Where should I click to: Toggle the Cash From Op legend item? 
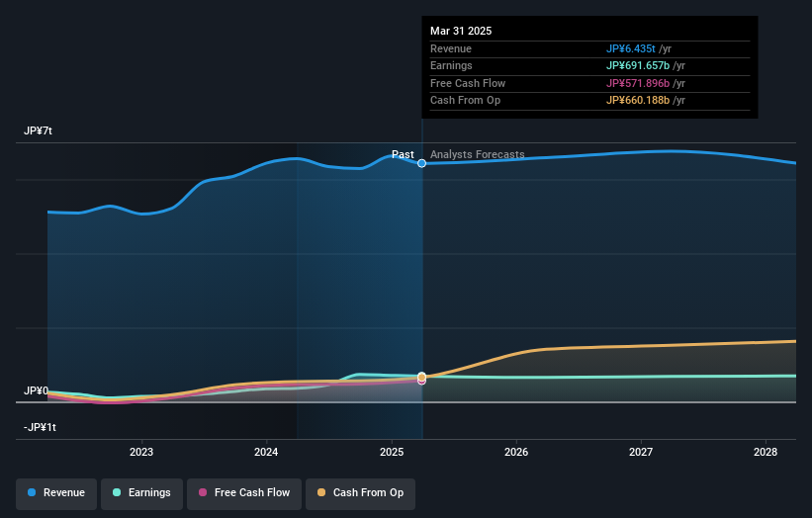360,493
